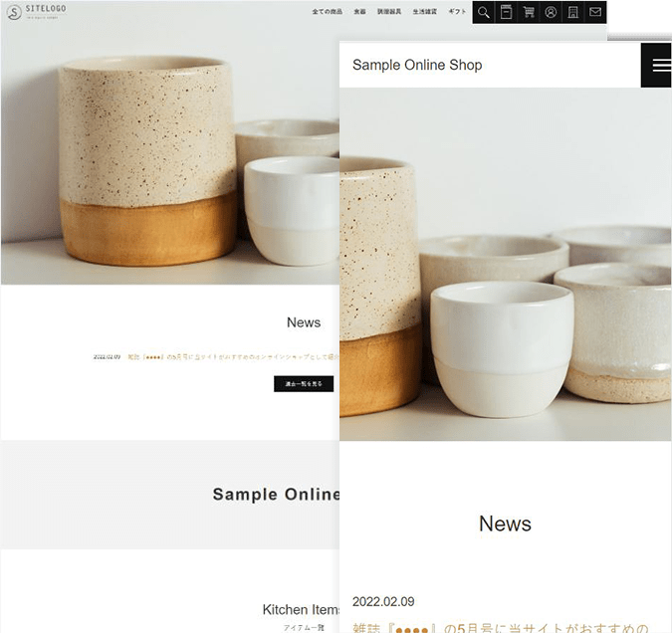Click the black news list button
This screenshot has height=633, width=672.
pos(304,383)
